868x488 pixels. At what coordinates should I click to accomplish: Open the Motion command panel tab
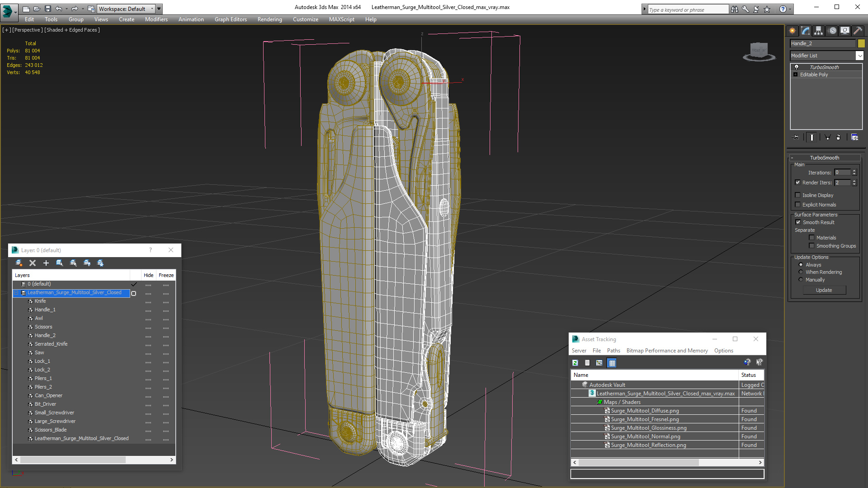(832, 31)
